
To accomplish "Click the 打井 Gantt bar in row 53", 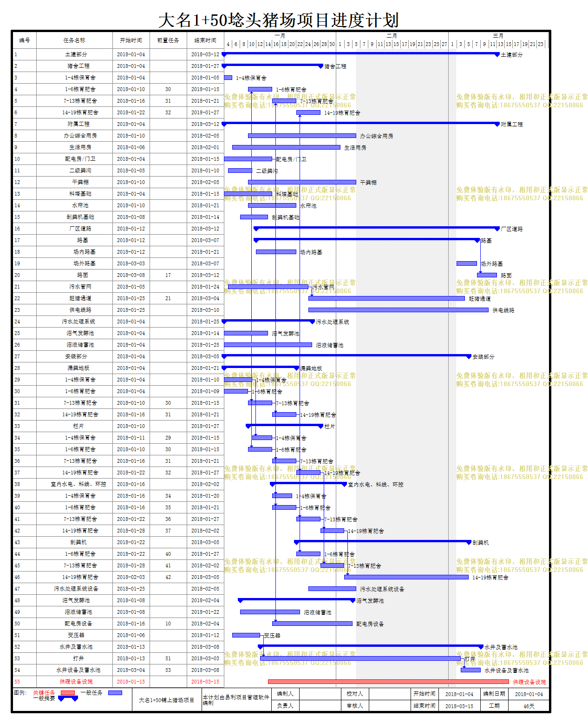I will [x=360, y=658].
